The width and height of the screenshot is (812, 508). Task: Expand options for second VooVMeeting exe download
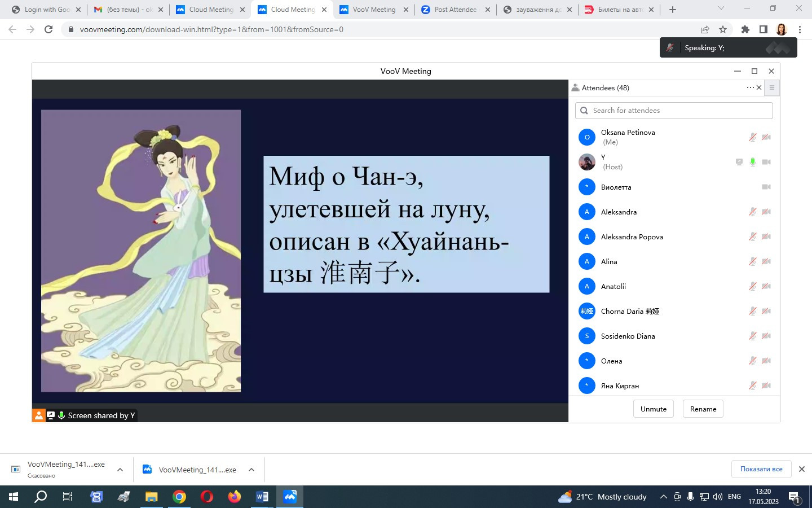pyautogui.click(x=251, y=470)
